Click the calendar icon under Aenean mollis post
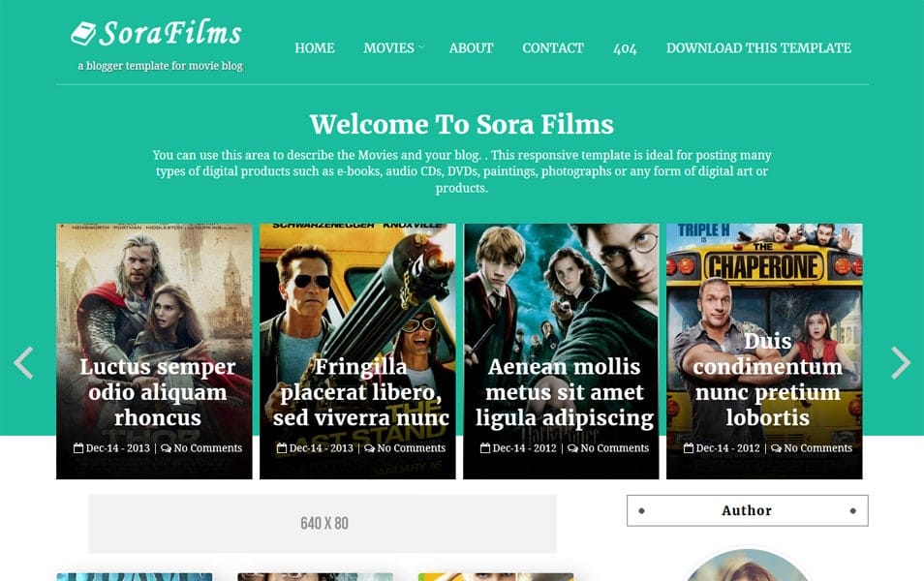The height and width of the screenshot is (581, 924). coord(485,447)
